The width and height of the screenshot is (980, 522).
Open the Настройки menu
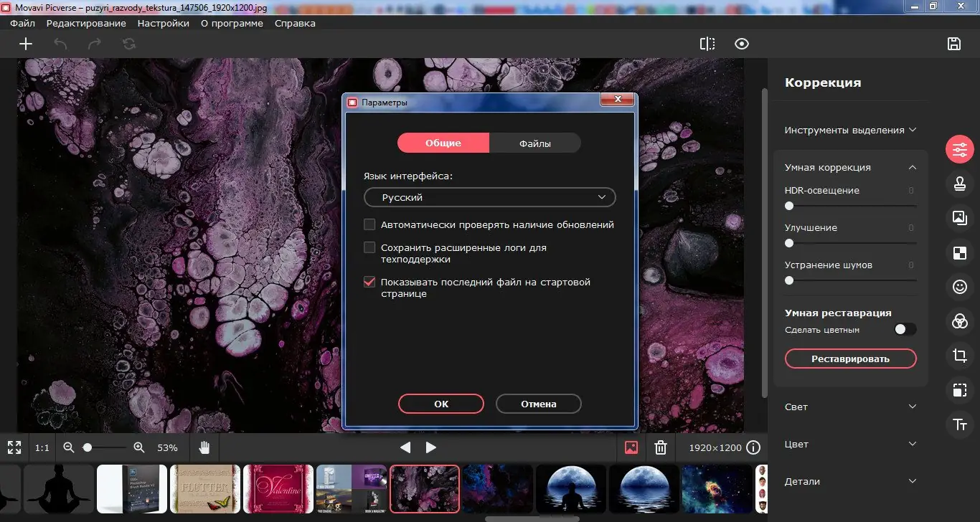(164, 23)
